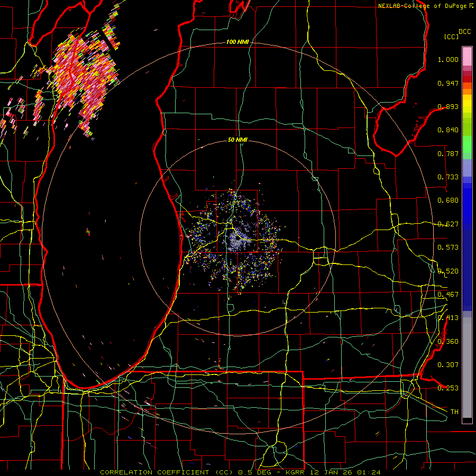The width and height of the screenshot is (476, 476).
Task: Click the 01:24 timestamp
Action: 368,472
